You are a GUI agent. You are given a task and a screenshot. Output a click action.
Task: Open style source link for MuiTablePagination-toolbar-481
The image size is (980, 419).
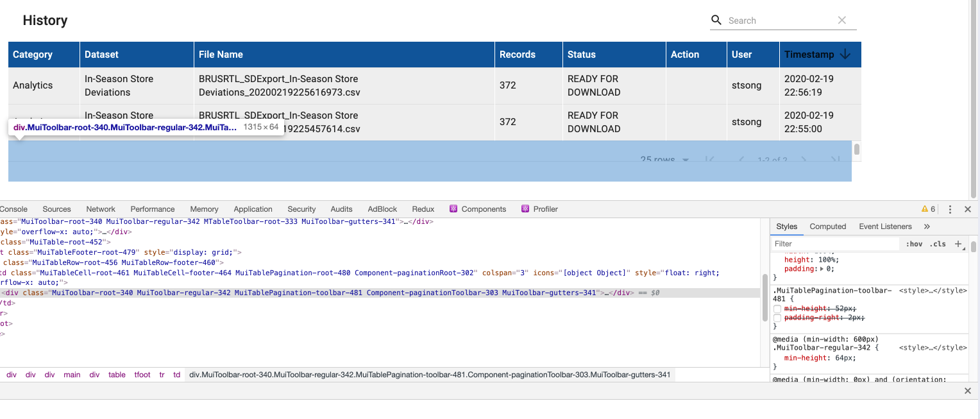[x=933, y=291]
